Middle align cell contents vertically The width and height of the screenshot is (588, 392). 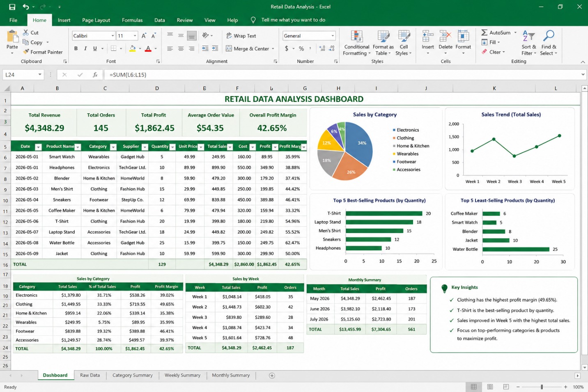click(181, 36)
